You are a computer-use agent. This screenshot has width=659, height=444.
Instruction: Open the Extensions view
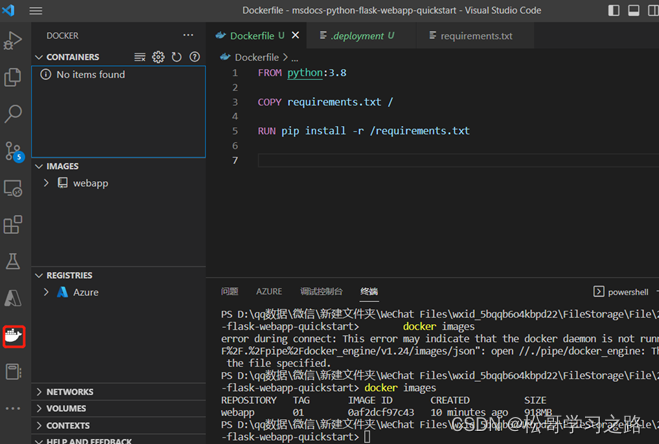click(x=13, y=225)
